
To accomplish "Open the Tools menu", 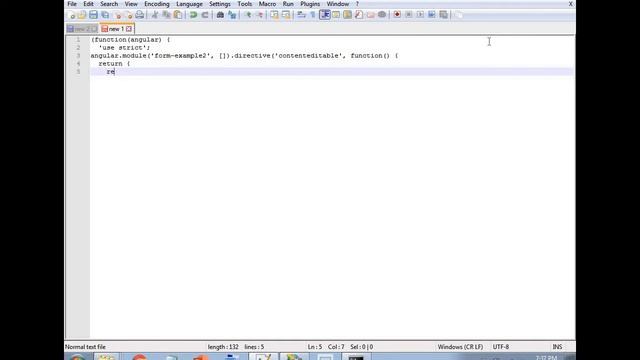I will [x=244, y=4].
